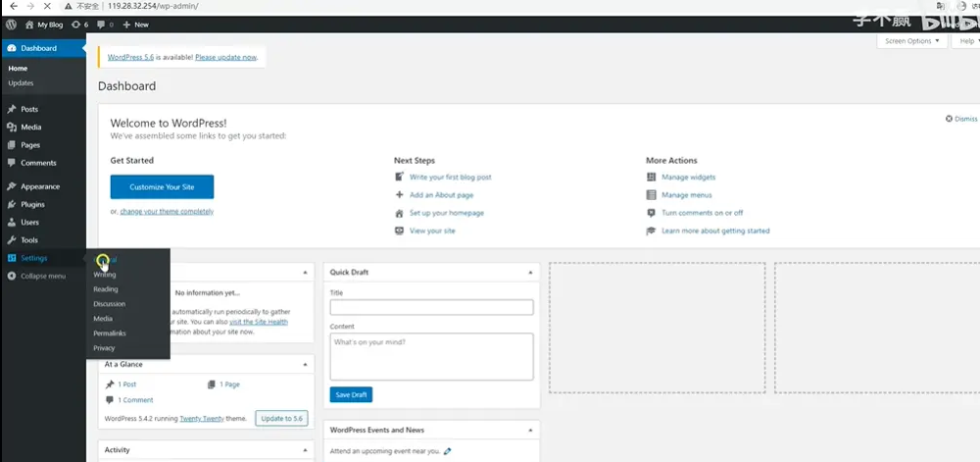Choose Reading from Settings submenu
Screen dimensions: 980x462
(x=106, y=289)
